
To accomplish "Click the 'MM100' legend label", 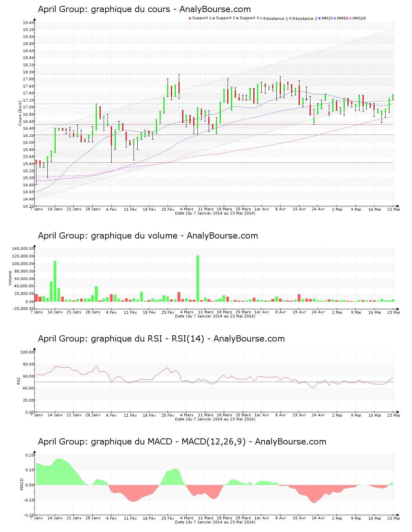I will (x=359, y=18).
